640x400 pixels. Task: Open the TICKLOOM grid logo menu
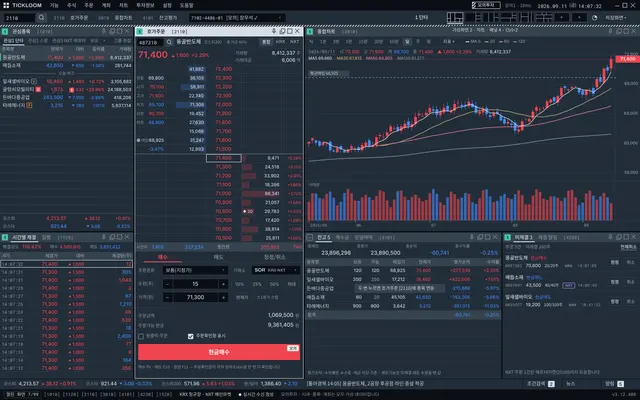click(x=6, y=5)
